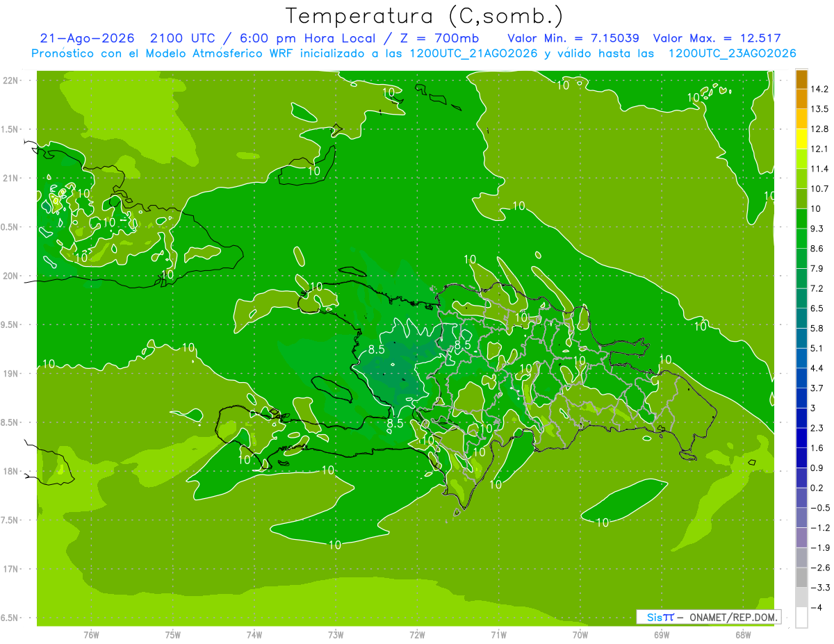
Task: Click the '7.5N' latitude tick label
Action: coord(10,521)
